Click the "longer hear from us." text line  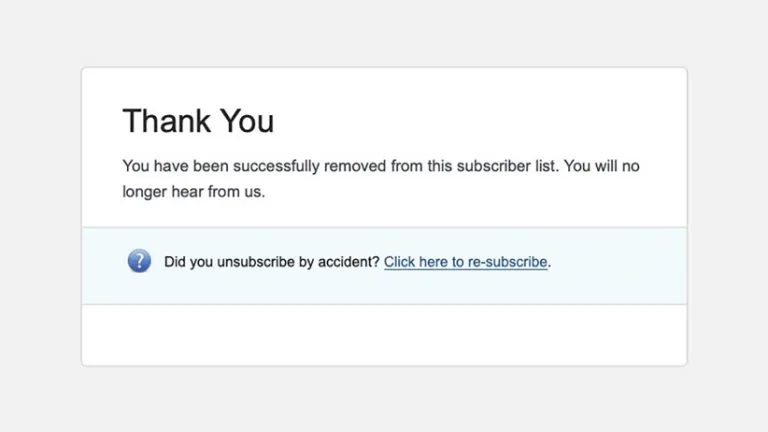click(194, 192)
